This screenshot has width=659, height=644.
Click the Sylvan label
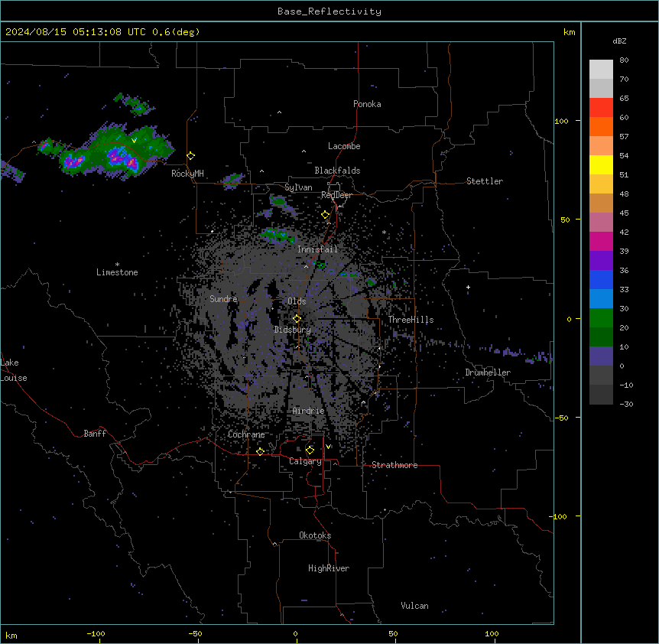tap(298, 187)
